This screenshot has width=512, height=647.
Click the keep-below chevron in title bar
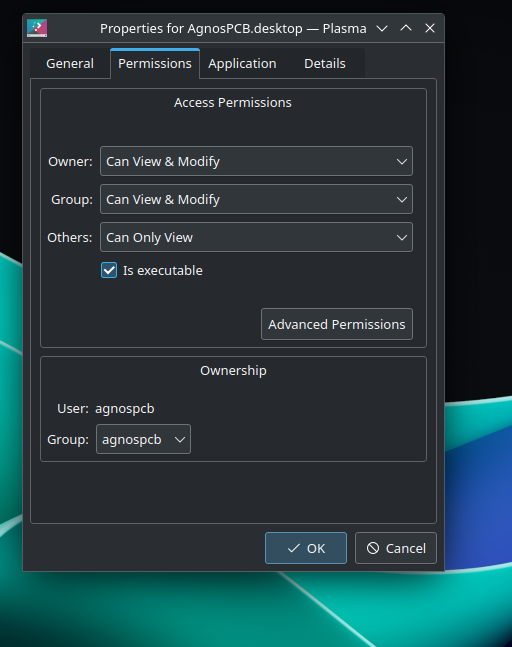[x=382, y=28]
